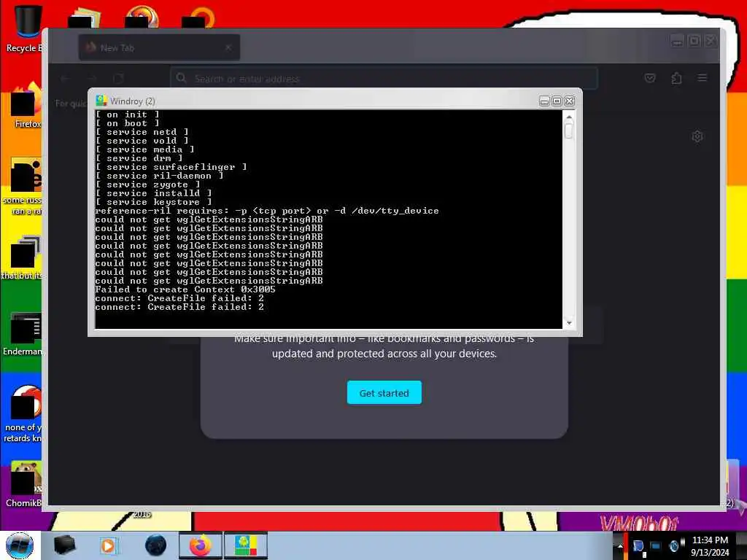Minimize the Windroy window
The image size is (747, 560).
pos(544,101)
